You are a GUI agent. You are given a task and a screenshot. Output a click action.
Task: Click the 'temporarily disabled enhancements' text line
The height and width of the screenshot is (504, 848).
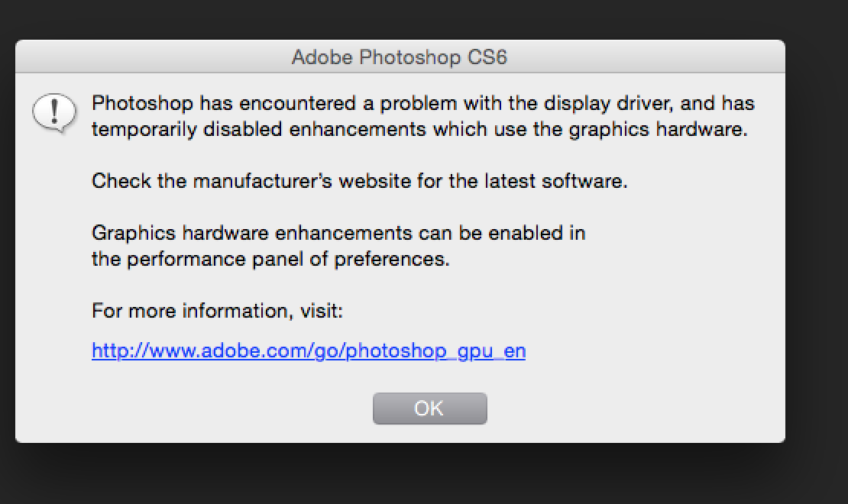click(x=419, y=129)
